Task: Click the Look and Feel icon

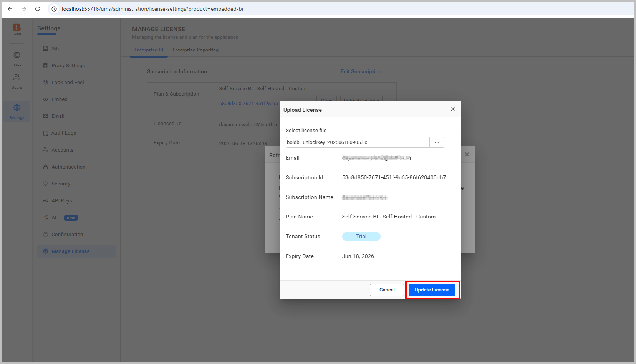Action: [45, 82]
